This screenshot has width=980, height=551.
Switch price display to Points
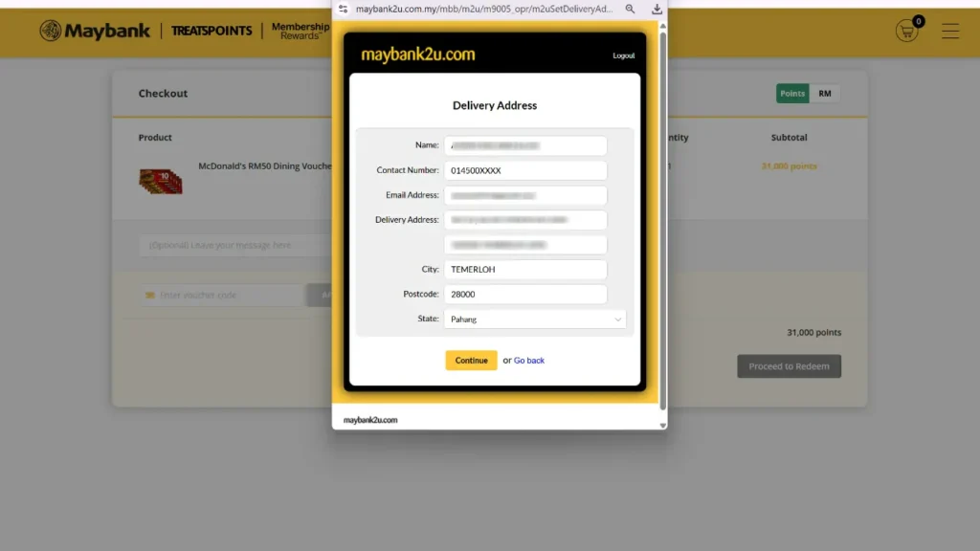pyautogui.click(x=792, y=94)
